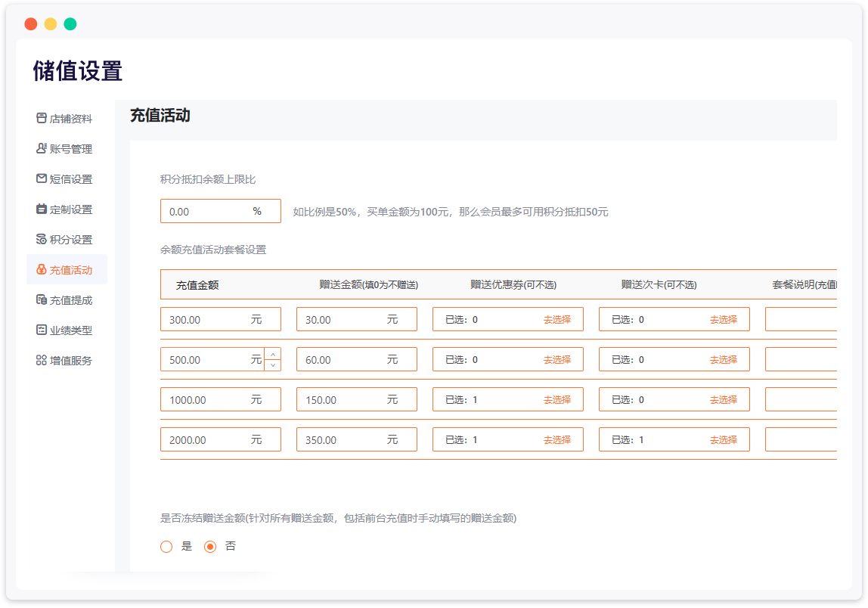Click the 积分设置 coins icon
The height and width of the screenshot is (608, 868).
point(42,240)
